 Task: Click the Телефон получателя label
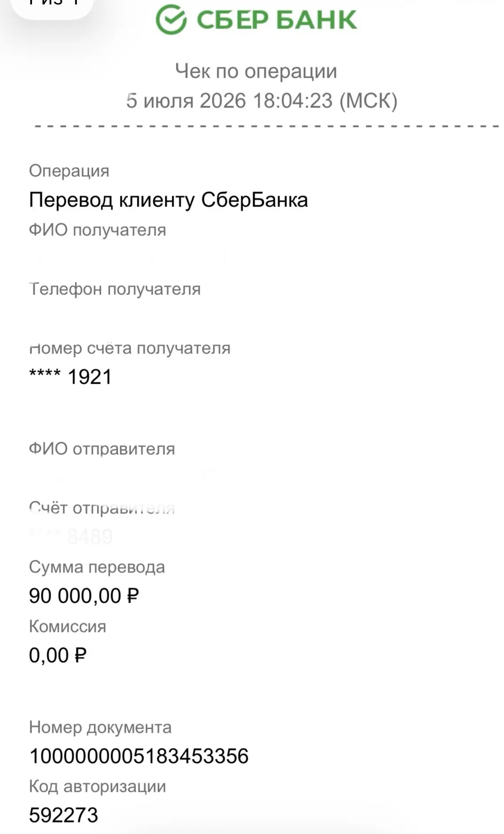[115, 289]
